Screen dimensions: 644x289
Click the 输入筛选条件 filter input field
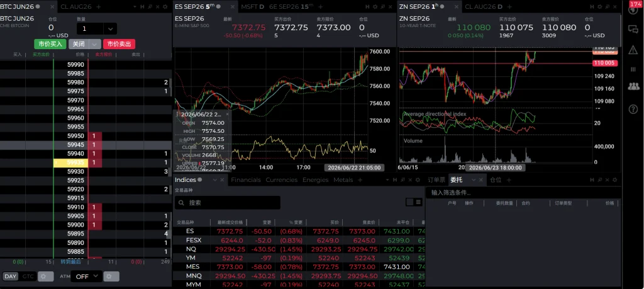[523, 193]
